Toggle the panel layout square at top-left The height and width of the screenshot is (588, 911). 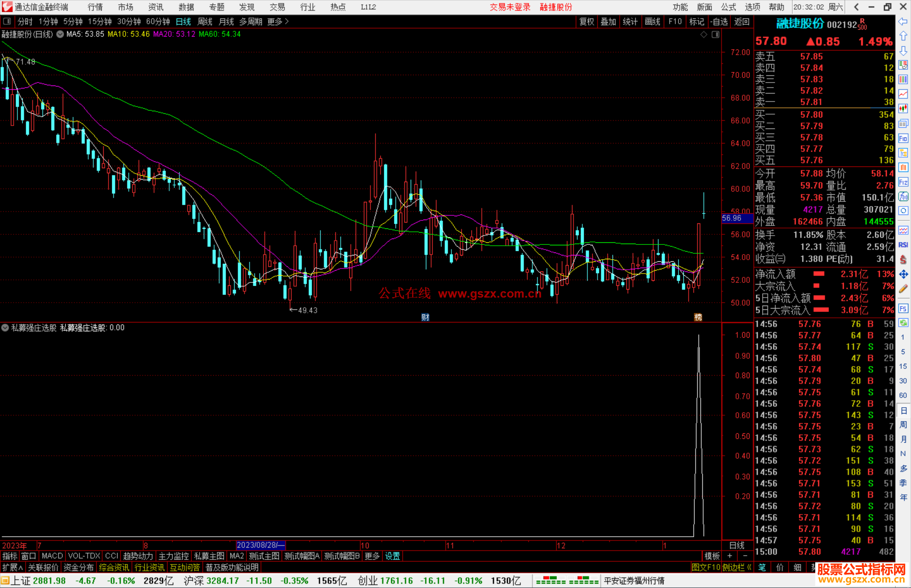tap(7, 21)
